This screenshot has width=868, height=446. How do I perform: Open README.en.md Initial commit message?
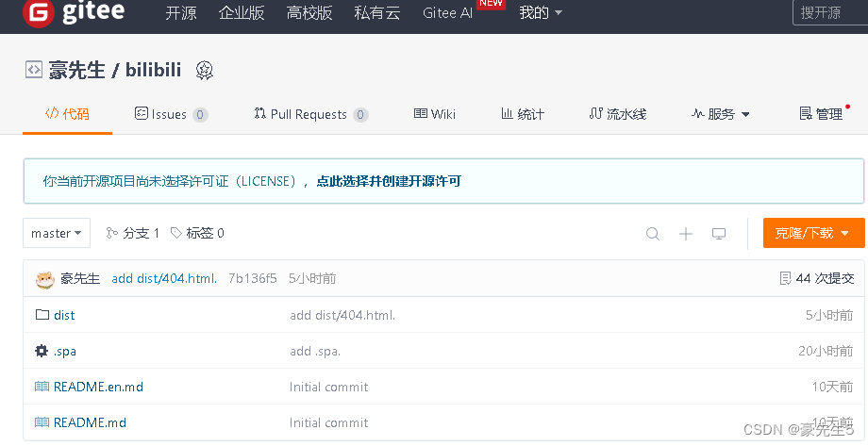[329, 387]
